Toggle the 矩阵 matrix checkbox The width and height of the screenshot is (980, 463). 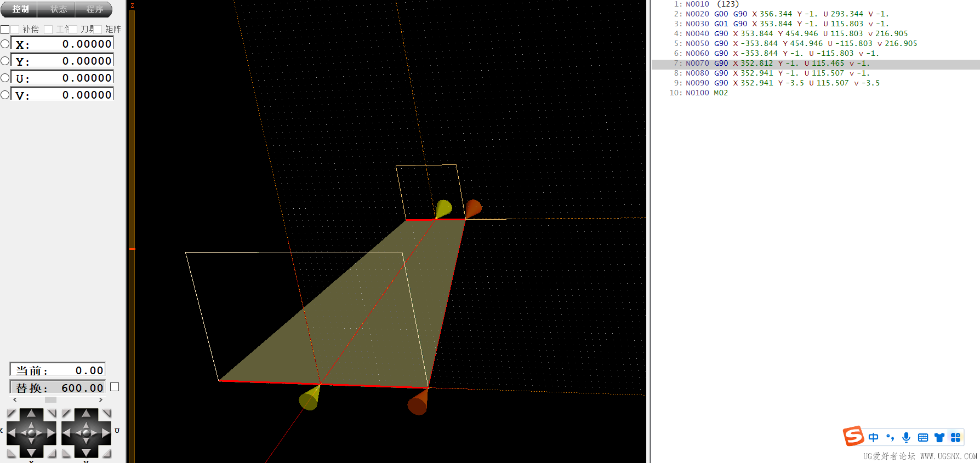tap(98, 29)
